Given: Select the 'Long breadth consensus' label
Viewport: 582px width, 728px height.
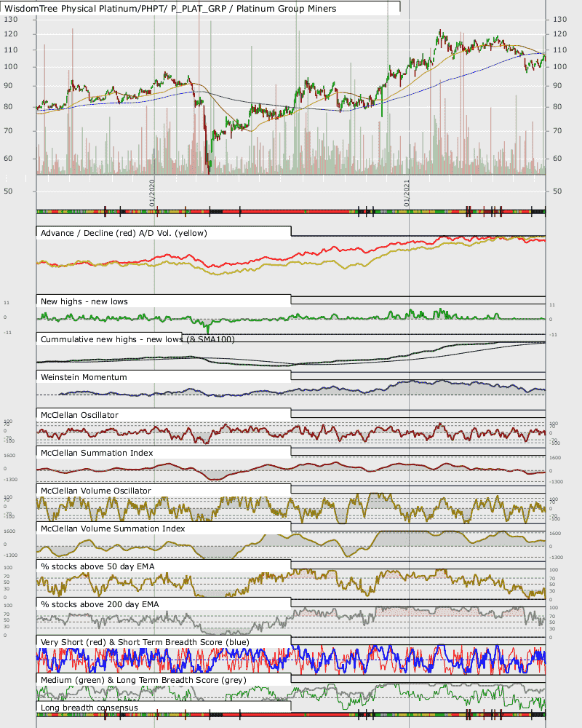Looking at the screenshot, I should pyautogui.click(x=89, y=708).
